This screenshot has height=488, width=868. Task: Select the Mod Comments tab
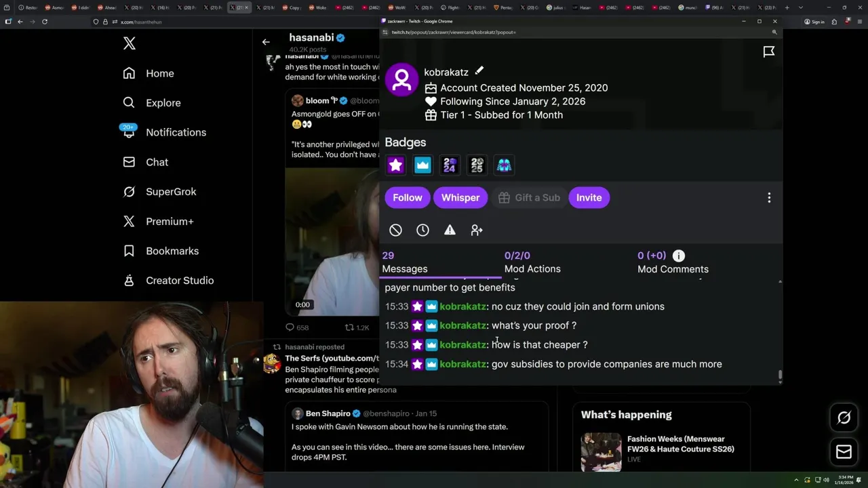(x=673, y=262)
